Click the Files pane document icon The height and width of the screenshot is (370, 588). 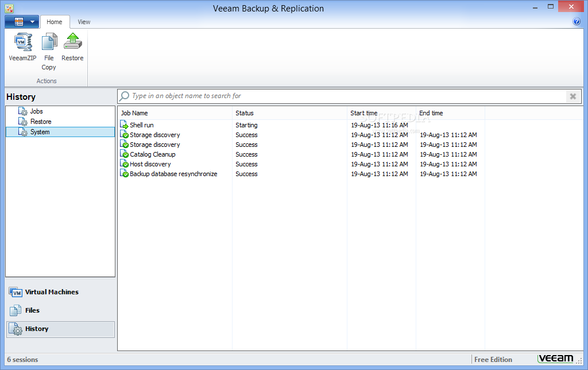16,310
